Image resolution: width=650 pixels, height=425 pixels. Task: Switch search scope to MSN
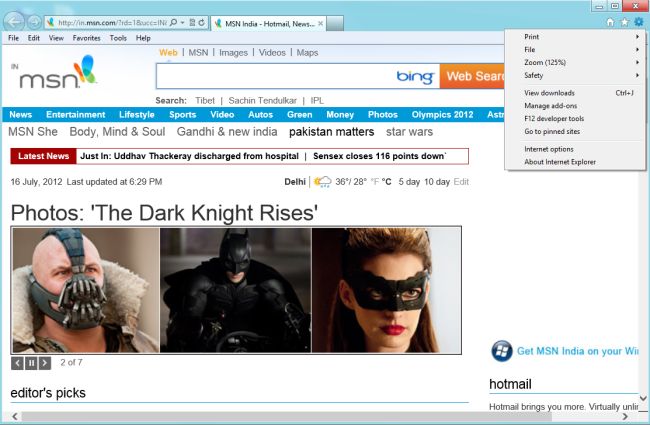coord(198,53)
